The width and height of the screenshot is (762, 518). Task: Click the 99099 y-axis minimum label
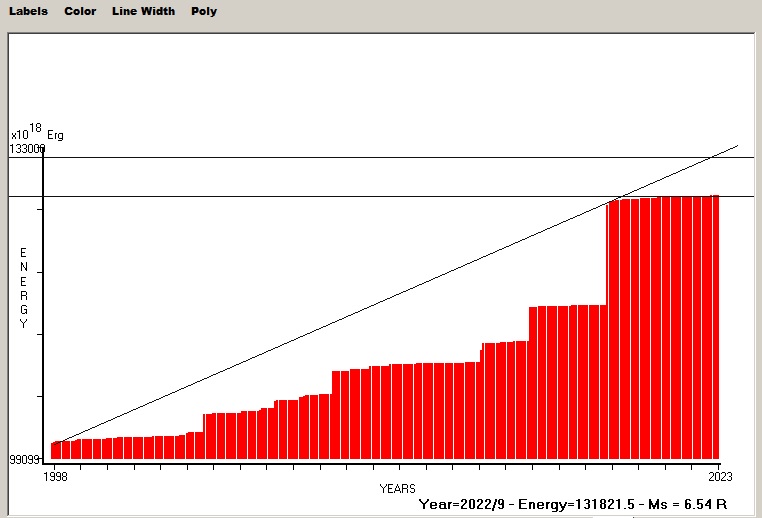coord(25,460)
